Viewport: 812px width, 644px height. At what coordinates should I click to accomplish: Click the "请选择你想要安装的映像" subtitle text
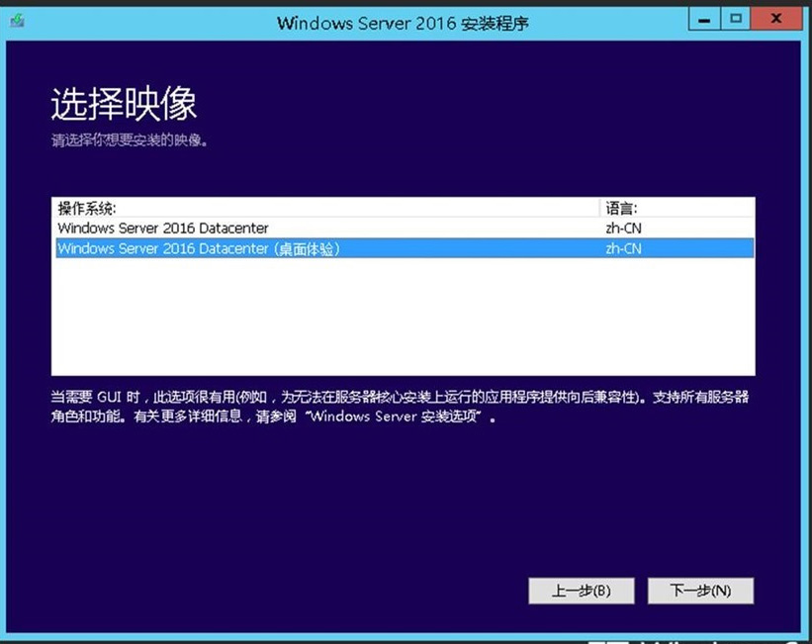tap(130, 140)
